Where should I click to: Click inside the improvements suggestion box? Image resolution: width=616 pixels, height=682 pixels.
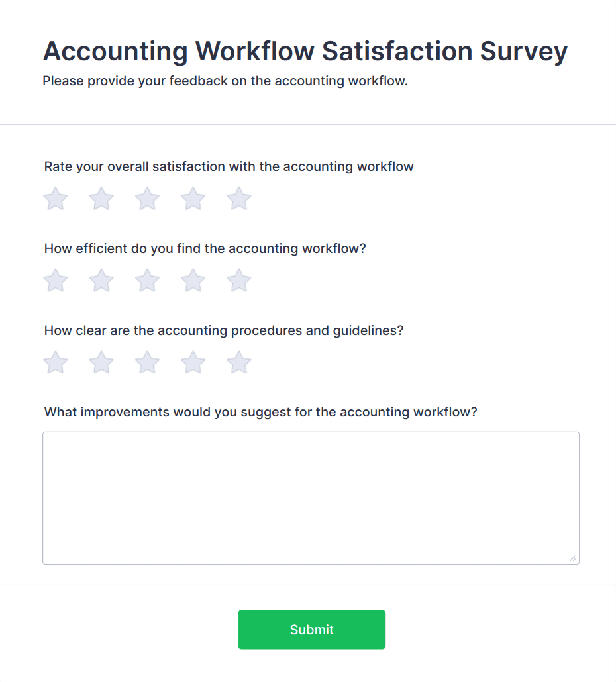tap(311, 497)
